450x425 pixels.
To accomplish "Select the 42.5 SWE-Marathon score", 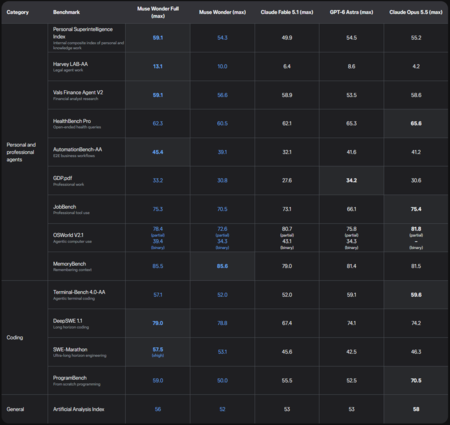I will pos(351,352).
